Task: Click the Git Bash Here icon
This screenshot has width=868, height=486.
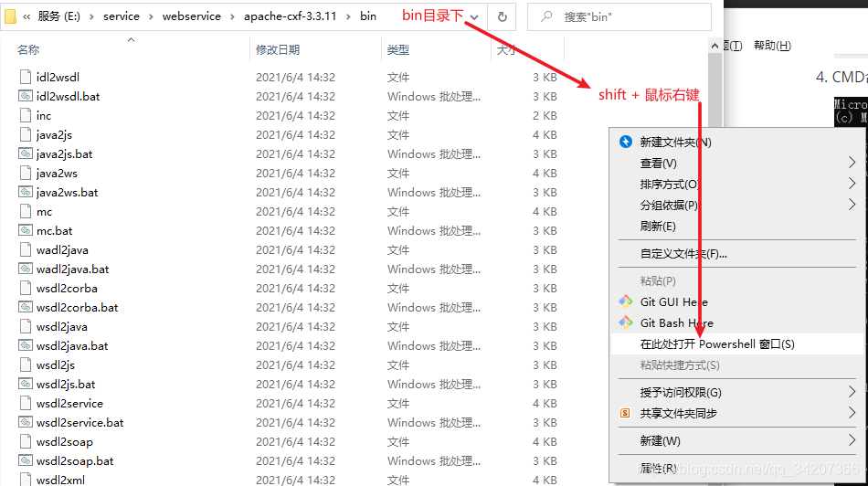Action: pos(626,322)
